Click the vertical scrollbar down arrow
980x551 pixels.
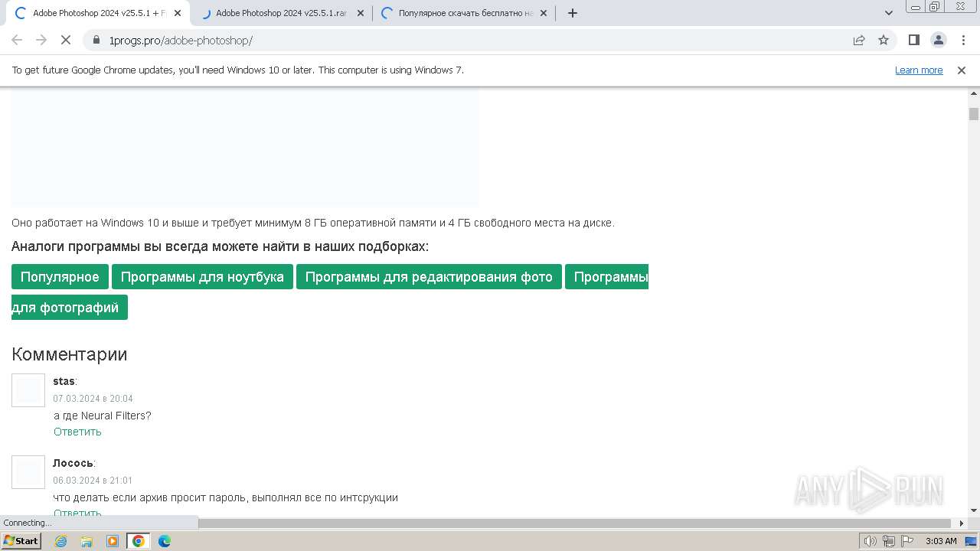pos(974,510)
